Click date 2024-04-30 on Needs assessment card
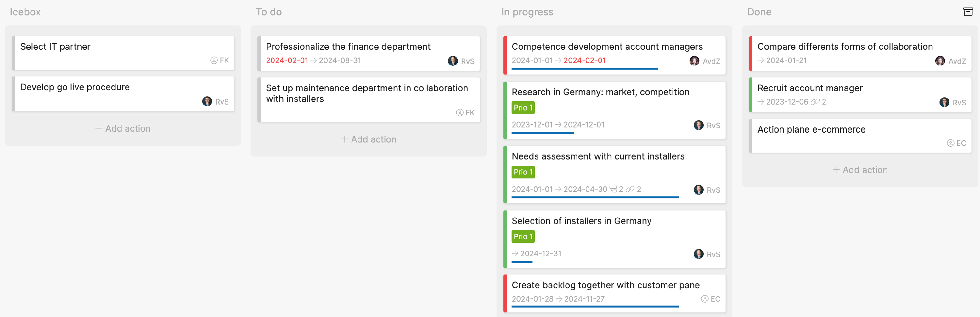 point(585,189)
